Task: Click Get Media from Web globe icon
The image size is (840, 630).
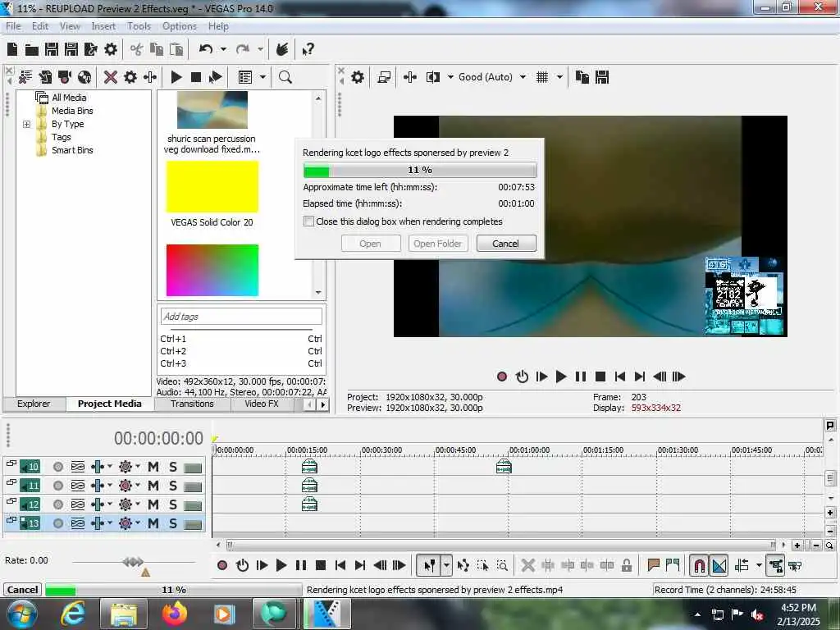Action: [84, 77]
